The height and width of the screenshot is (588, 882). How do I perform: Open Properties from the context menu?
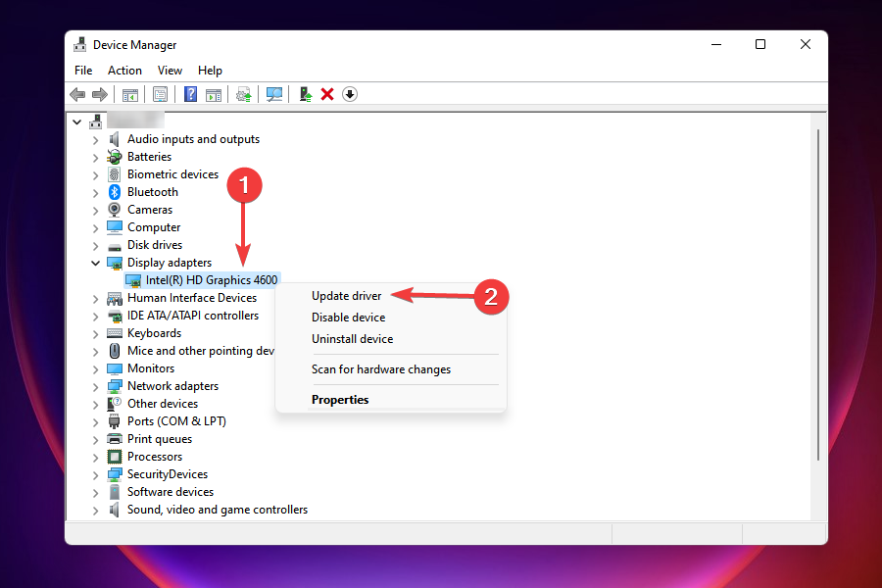340,400
